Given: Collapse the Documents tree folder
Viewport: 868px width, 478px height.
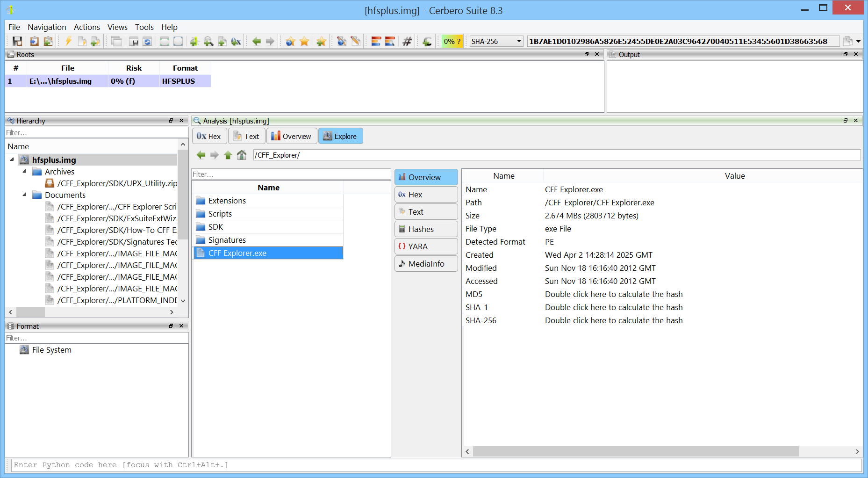Looking at the screenshot, I should pyautogui.click(x=24, y=195).
